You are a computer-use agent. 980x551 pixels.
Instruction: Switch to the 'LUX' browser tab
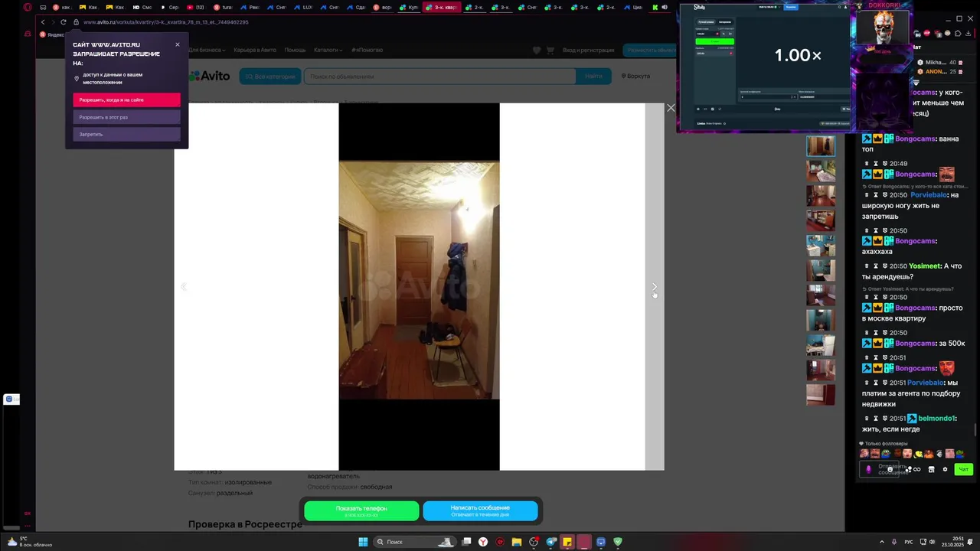[x=303, y=7]
